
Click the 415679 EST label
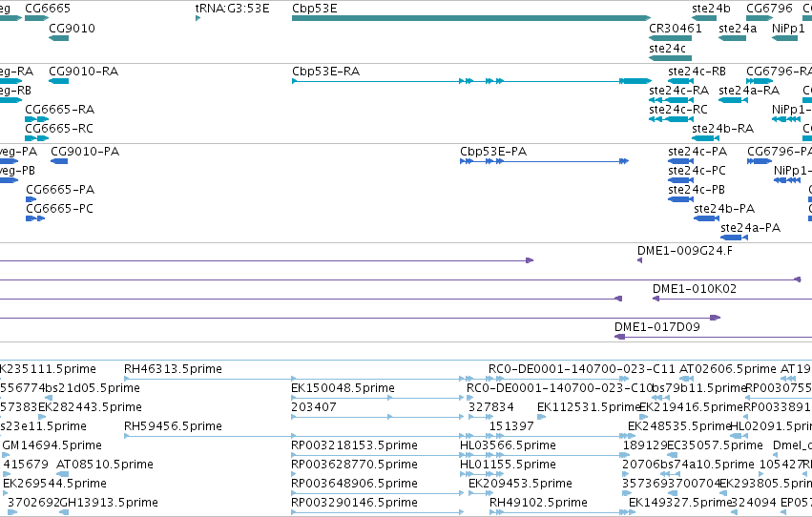pos(26,465)
